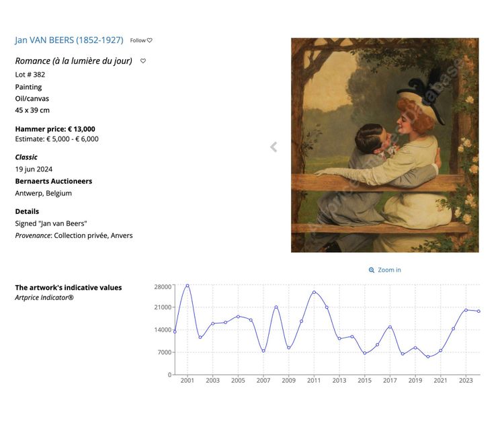Click the 2017 data point on chart

390,327
